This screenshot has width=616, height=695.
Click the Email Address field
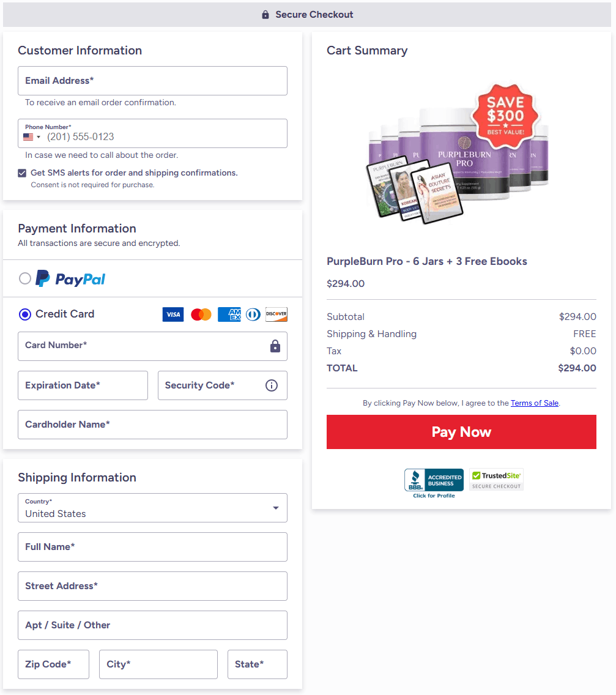152,81
